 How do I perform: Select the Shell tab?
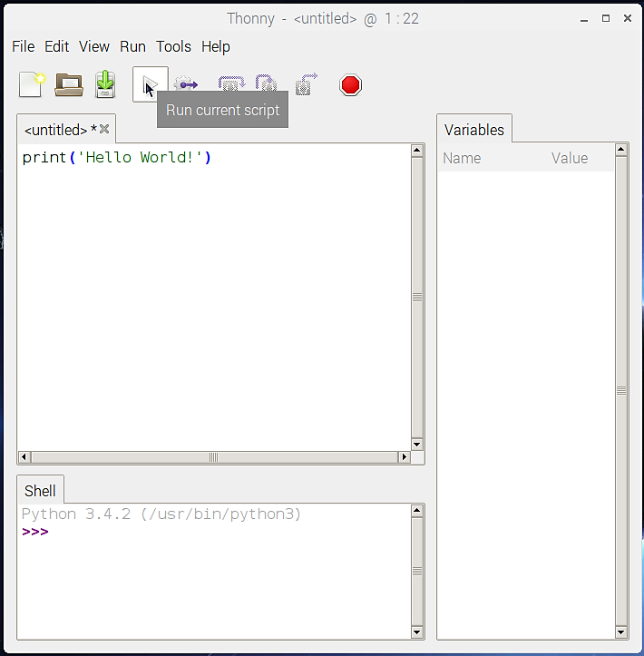40,490
